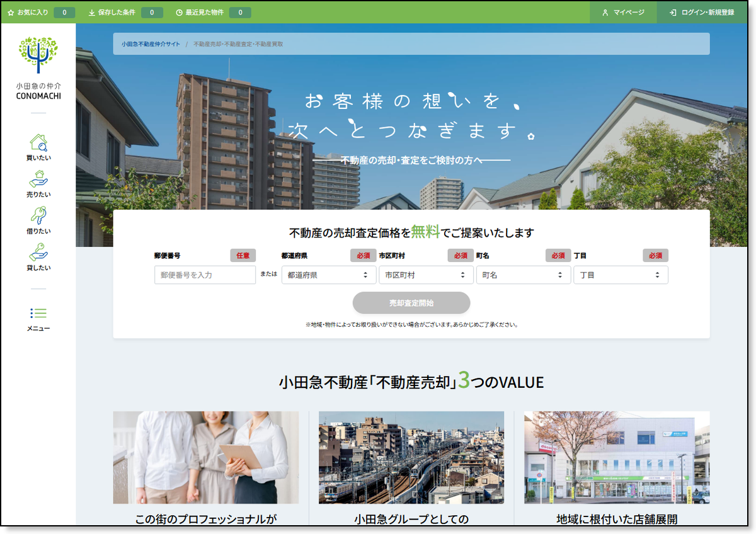Screen dimensions: 756x534
Task: Click breadcrumb 不動産売却・不動産査定・不動産買取
Action: click(x=238, y=44)
